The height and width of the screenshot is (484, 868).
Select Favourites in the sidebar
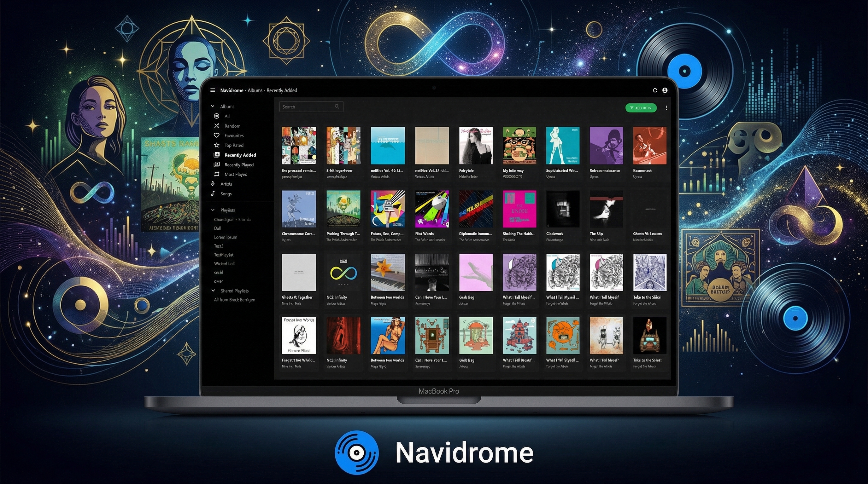click(x=234, y=135)
